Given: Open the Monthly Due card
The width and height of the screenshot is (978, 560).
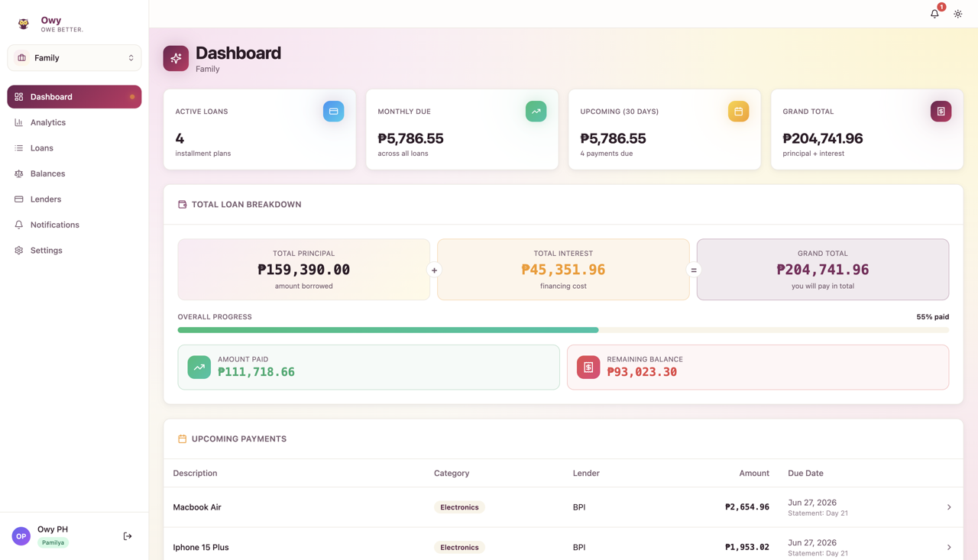Looking at the screenshot, I should coord(462,129).
